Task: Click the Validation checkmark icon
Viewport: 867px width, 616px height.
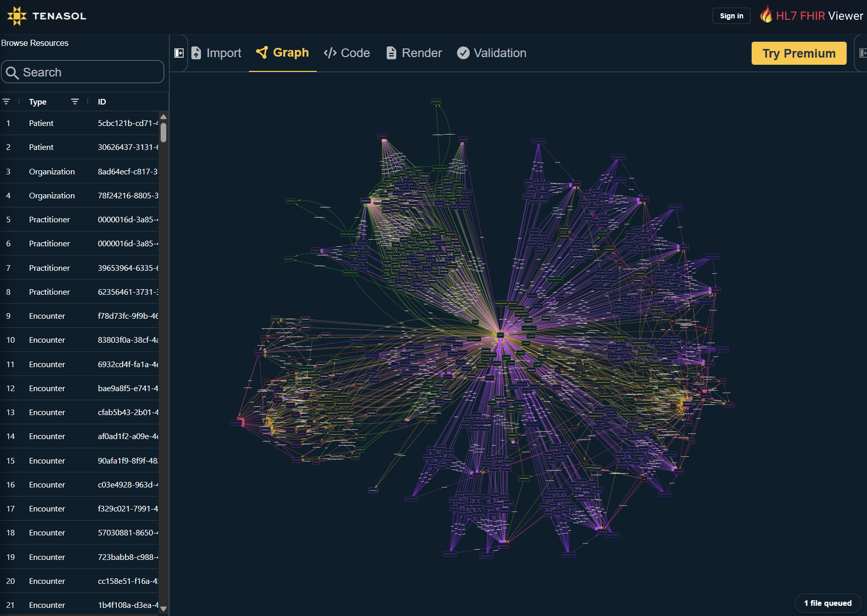Action: [x=463, y=53]
